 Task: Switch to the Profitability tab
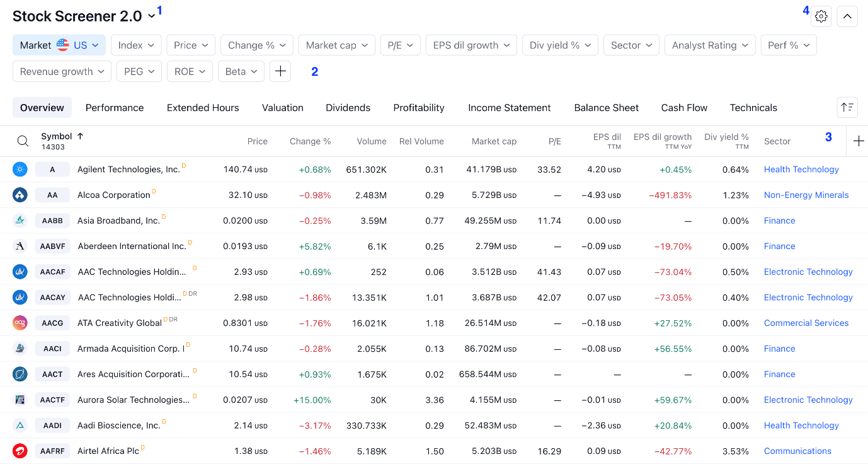coord(419,107)
